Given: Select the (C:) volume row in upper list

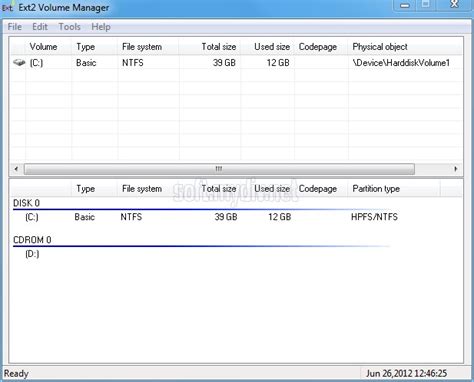Looking at the screenshot, I should [x=236, y=63].
